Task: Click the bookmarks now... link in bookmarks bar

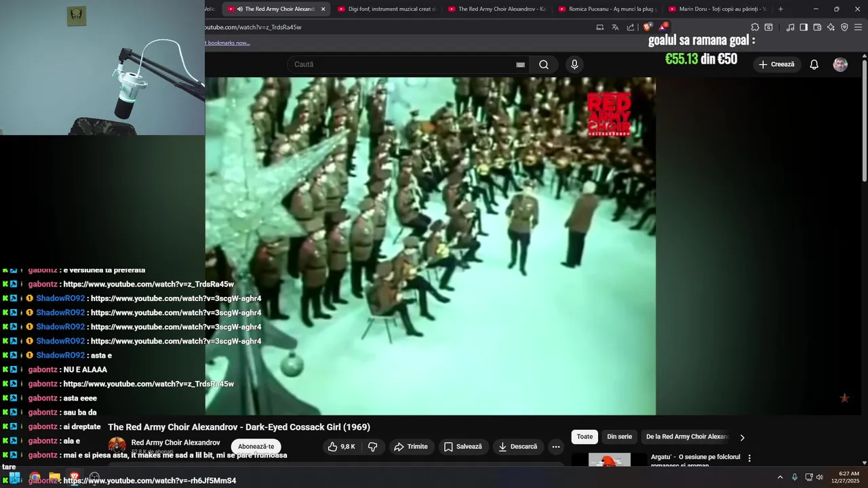Action: click(228, 43)
